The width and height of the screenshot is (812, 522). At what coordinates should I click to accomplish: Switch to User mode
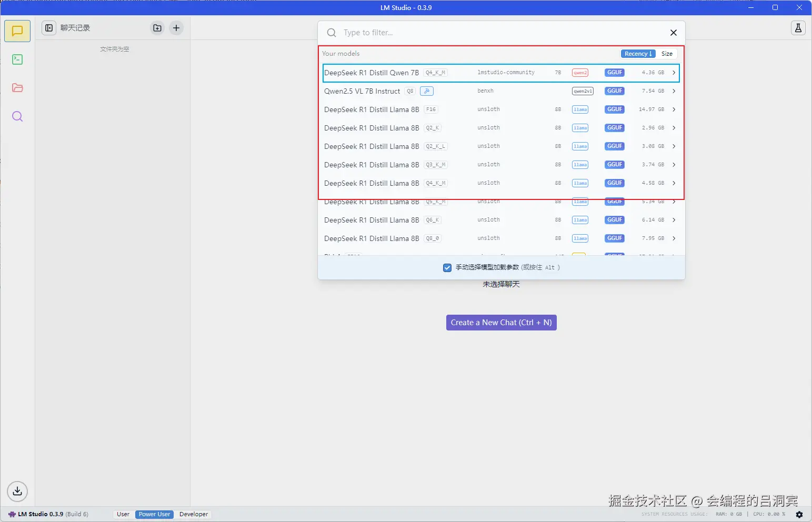coord(123,514)
